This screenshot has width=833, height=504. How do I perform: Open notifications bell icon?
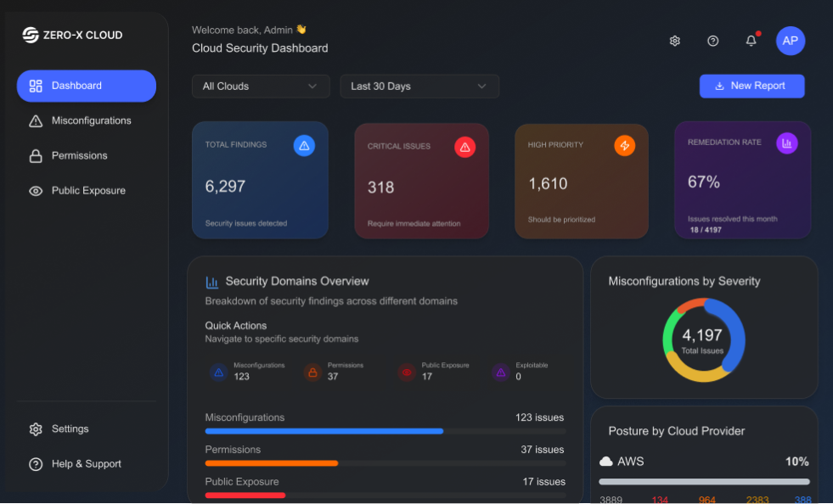[751, 41]
